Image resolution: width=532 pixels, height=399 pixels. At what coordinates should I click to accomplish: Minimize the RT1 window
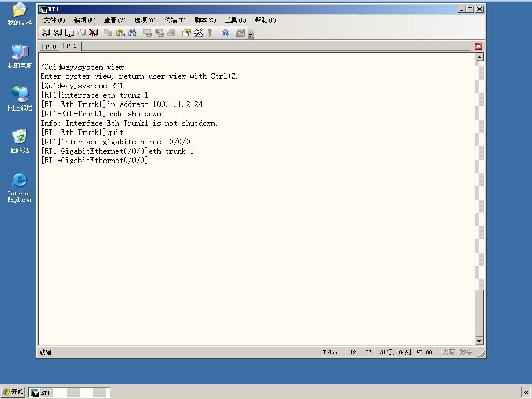(x=461, y=9)
